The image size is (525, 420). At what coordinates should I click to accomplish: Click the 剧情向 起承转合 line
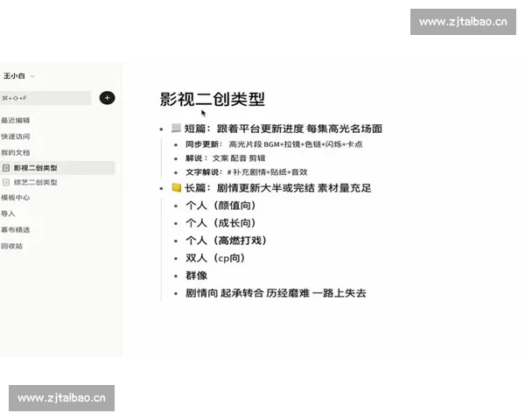click(x=276, y=293)
